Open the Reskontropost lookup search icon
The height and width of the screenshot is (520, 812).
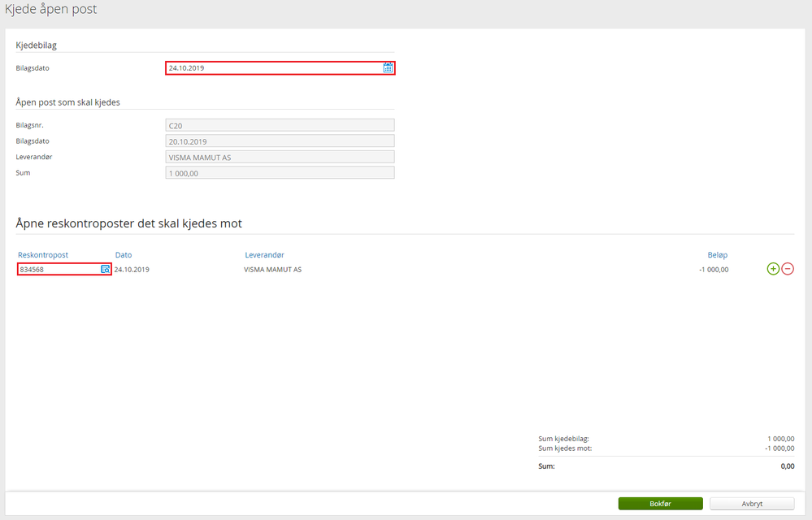[105, 269]
